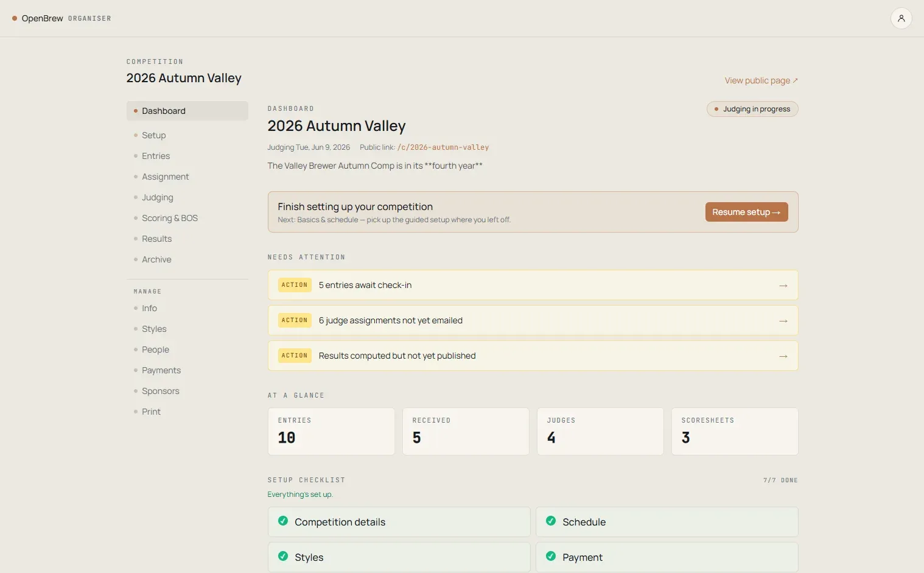Viewport: 924px width, 573px height.
Task: Open Payments under Manage
Action: coord(187,370)
